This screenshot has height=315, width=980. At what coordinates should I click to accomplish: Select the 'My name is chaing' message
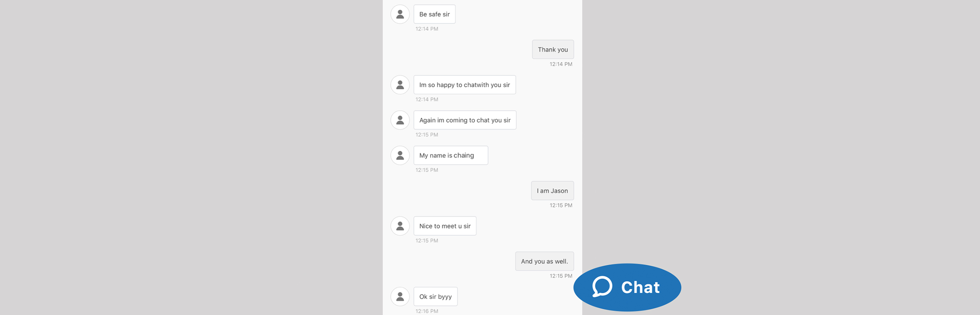(x=451, y=155)
